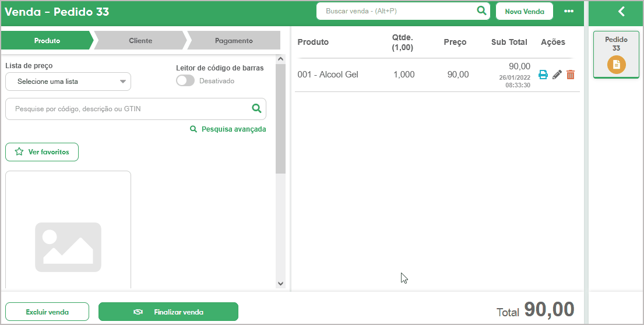This screenshot has height=325, width=644.
Task: Edit the Alcool Gel item with pencil icon
Action: pos(557,75)
